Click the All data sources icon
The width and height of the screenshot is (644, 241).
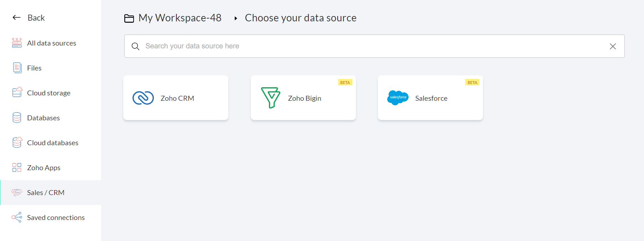click(17, 43)
